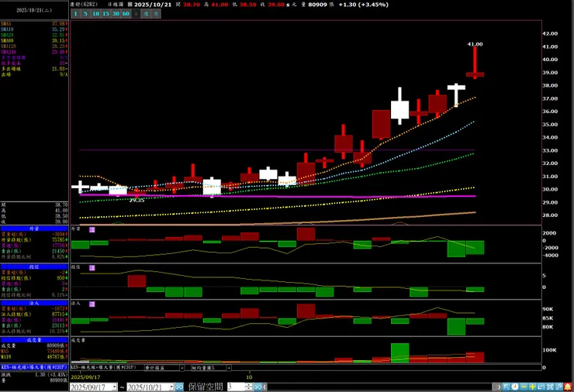
Task: Switch to the monthly (月) chart period
Action: (156, 13)
